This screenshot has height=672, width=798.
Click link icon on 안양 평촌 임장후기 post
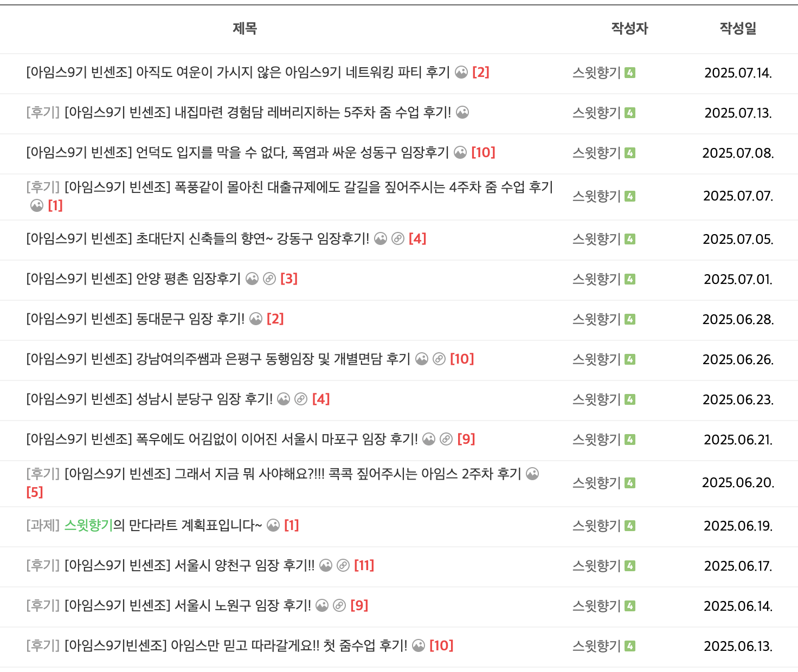[x=269, y=279]
